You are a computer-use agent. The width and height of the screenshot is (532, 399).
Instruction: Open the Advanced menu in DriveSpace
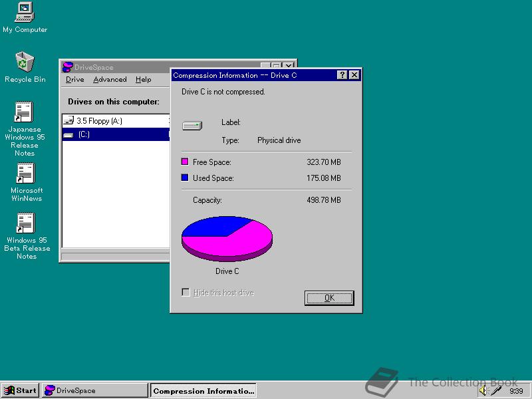[110, 79]
